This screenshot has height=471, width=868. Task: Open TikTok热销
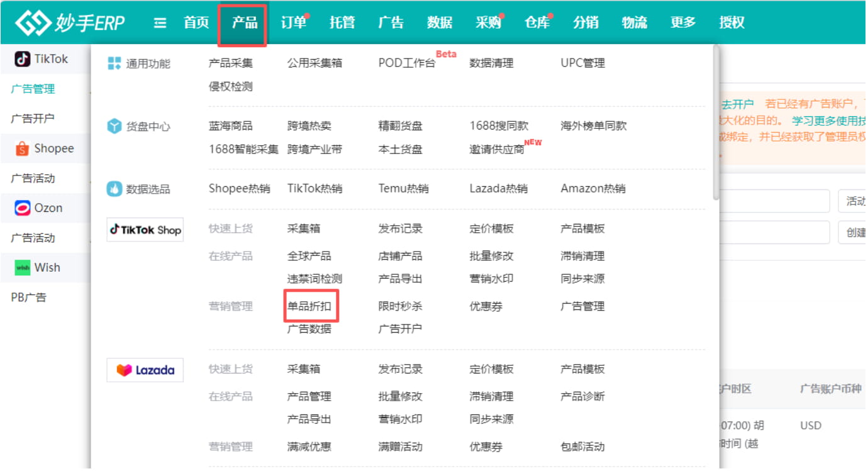click(x=315, y=189)
